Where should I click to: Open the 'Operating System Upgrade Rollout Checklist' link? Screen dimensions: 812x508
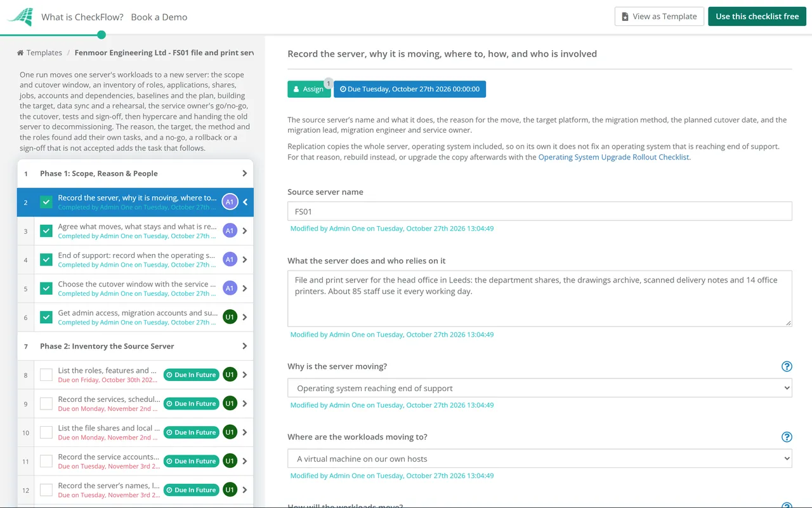click(x=613, y=157)
